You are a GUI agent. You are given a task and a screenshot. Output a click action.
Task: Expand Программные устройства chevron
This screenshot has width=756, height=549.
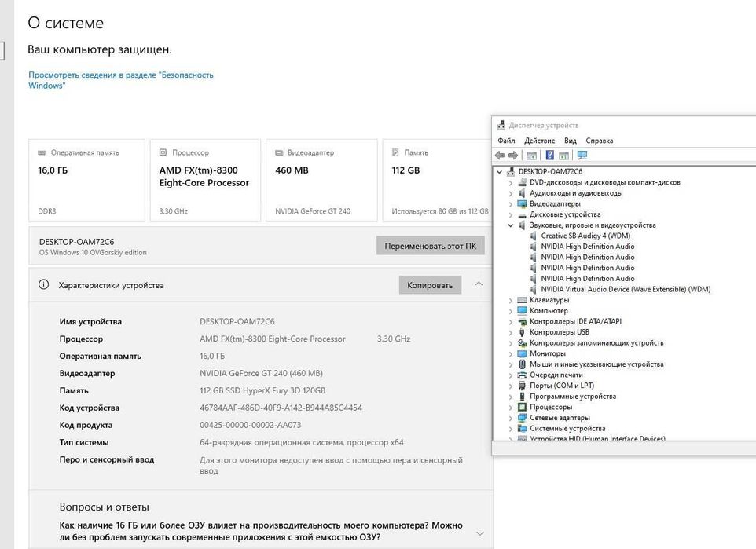pos(511,397)
